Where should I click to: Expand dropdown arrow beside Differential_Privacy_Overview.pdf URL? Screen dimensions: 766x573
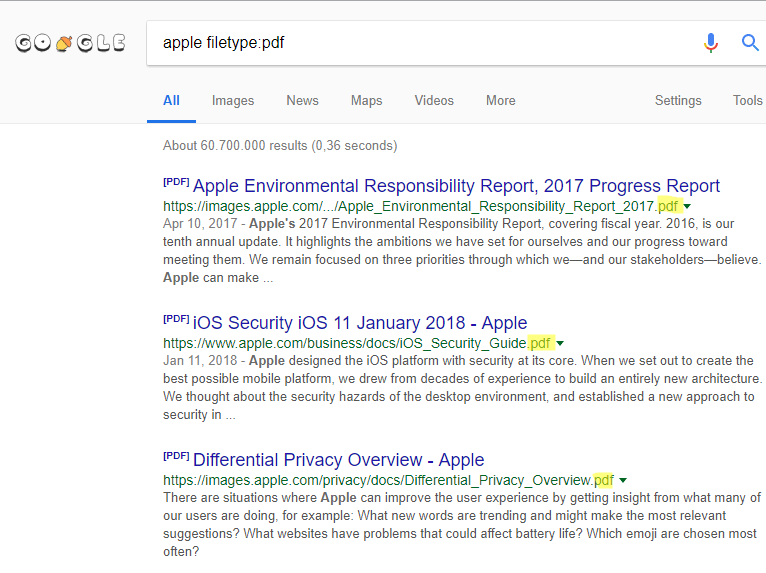(x=623, y=480)
